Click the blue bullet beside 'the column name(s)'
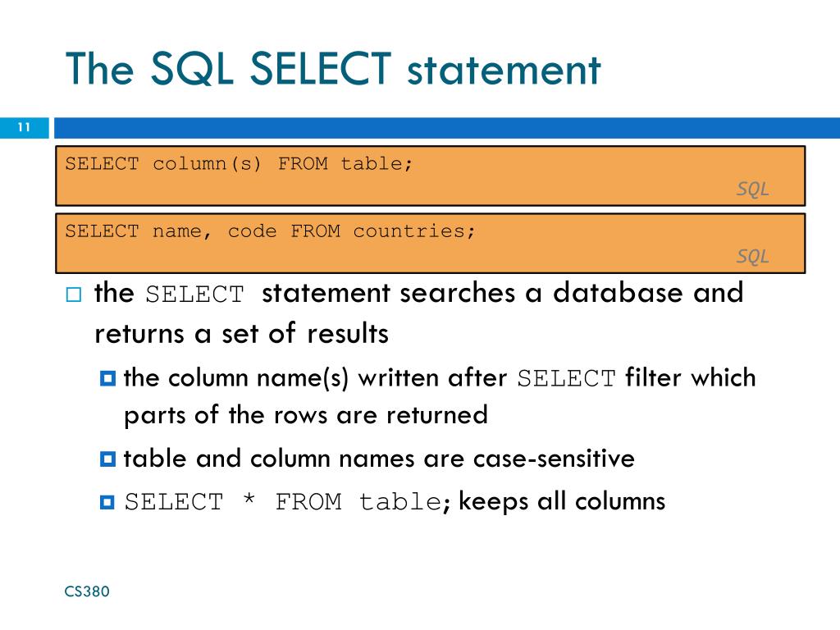 click(x=107, y=379)
